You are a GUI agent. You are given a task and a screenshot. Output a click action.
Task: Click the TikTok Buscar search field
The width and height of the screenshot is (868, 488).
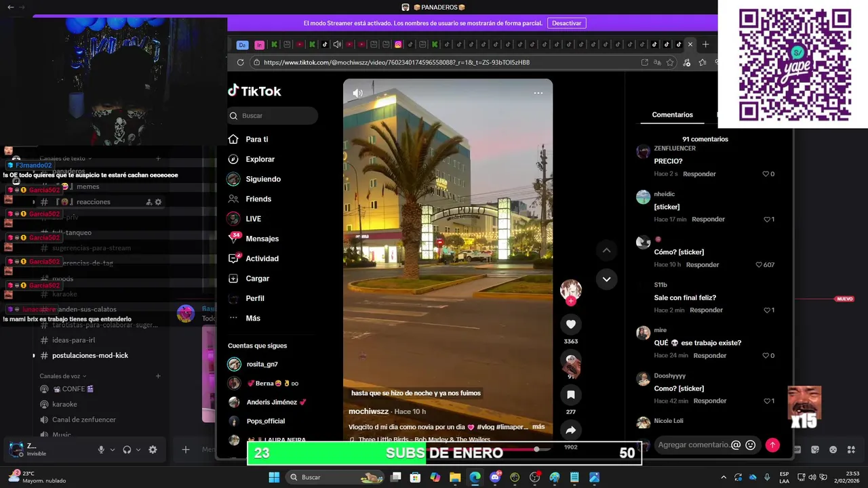(273, 116)
